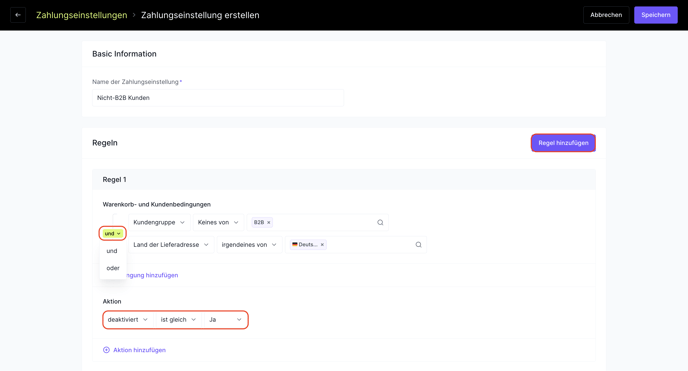688x371 pixels.
Task: Remove the Deutschland country tag
Action: (322, 245)
